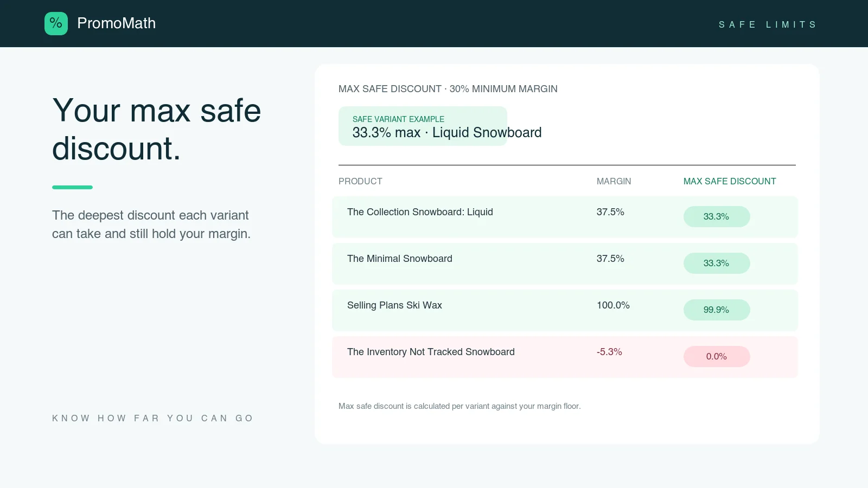
Task: Click the MAX SAFE DISCOUNT · 30% MINIMUM MARGIN heading
Action: [448, 89]
